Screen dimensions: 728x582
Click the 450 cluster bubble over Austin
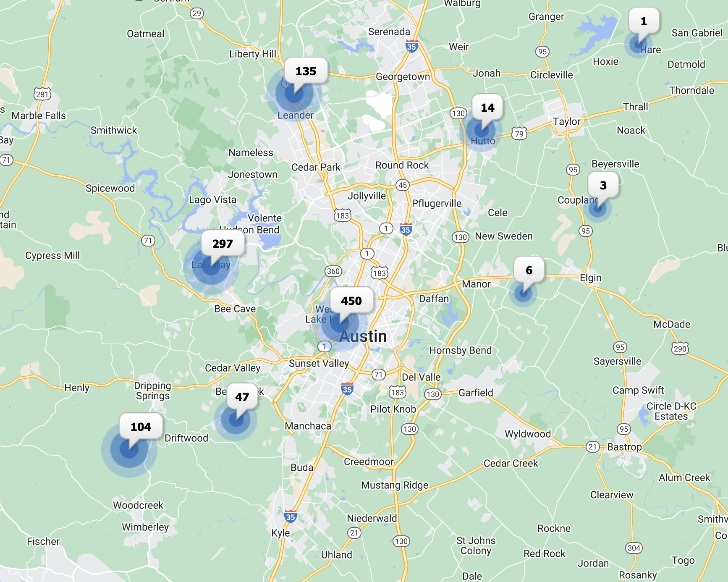pyautogui.click(x=351, y=301)
